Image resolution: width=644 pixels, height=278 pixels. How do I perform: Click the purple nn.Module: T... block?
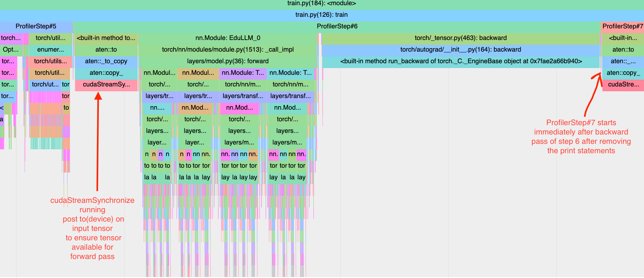pyautogui.click(x=243, y=73)
